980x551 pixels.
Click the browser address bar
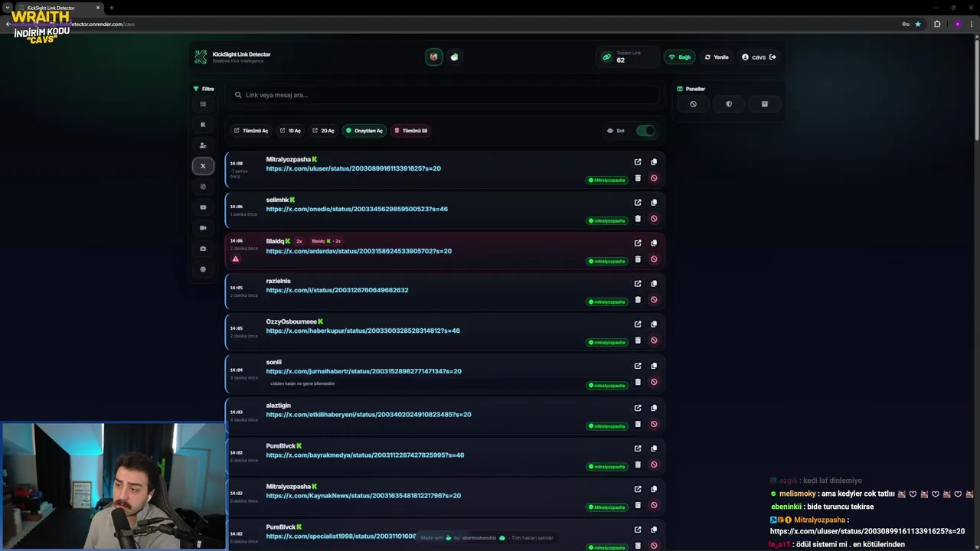pyautogui.click(x=459, y=24)
